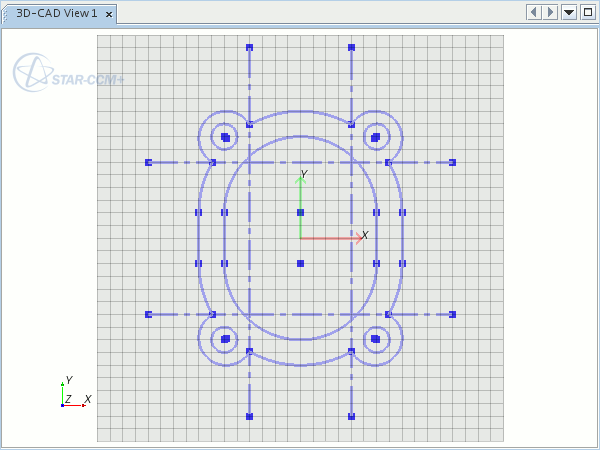
Task: Click the XYZ coordinate triad in corner
Action: click(x=70, y=395)
